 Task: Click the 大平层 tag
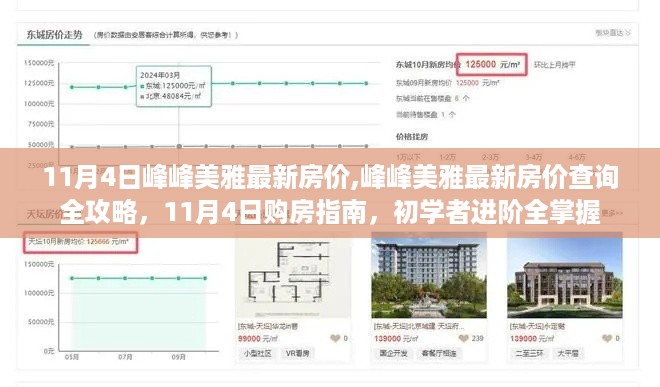coord(568,353)
